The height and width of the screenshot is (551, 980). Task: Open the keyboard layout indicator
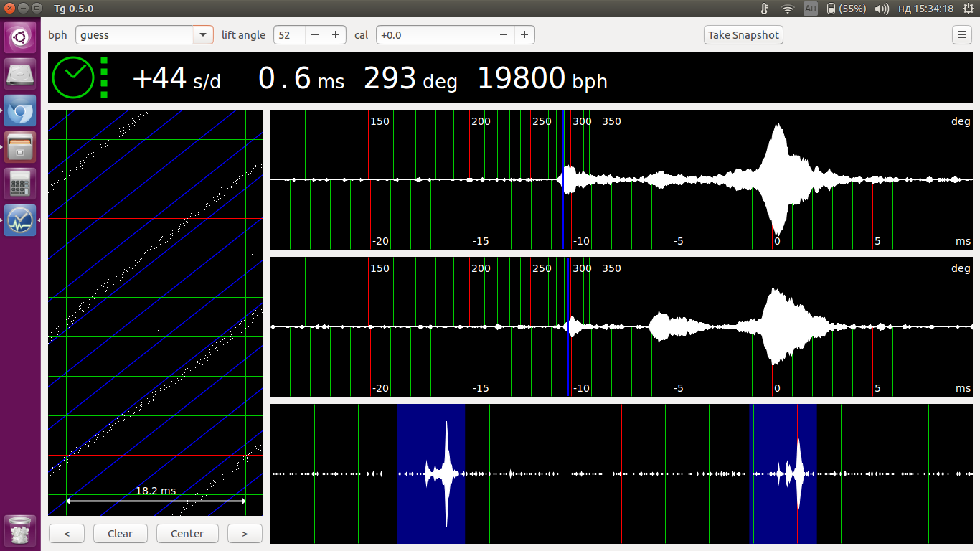pos(811,9)
